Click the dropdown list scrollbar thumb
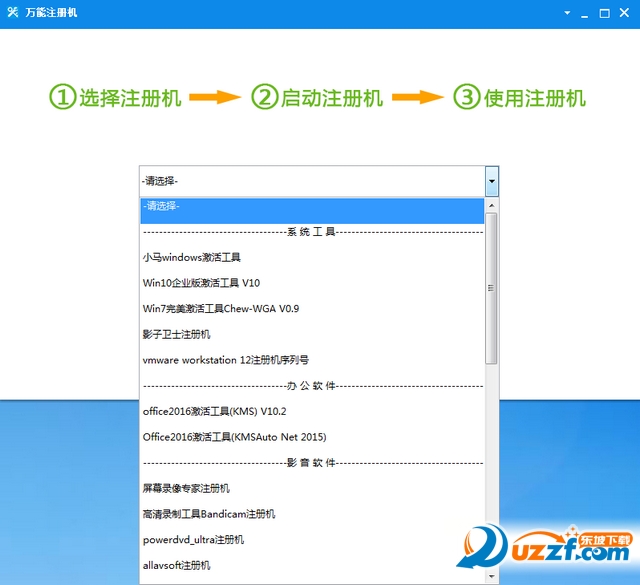 [491, 288]
